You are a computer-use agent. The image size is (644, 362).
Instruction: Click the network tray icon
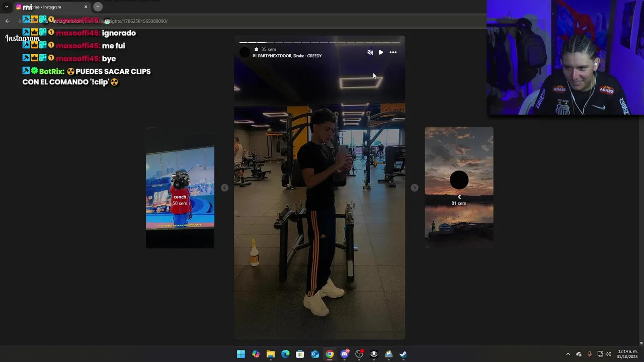pos(600,354)
